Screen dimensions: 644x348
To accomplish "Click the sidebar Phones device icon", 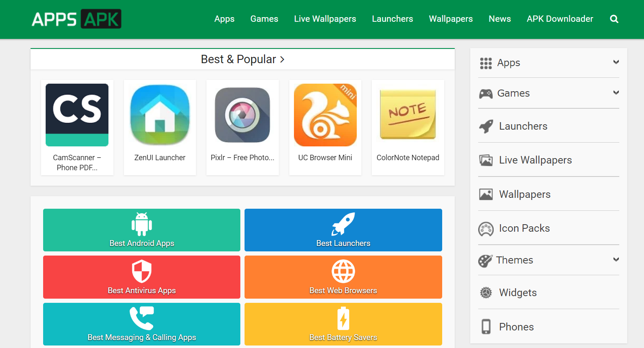I will point(486,327).
